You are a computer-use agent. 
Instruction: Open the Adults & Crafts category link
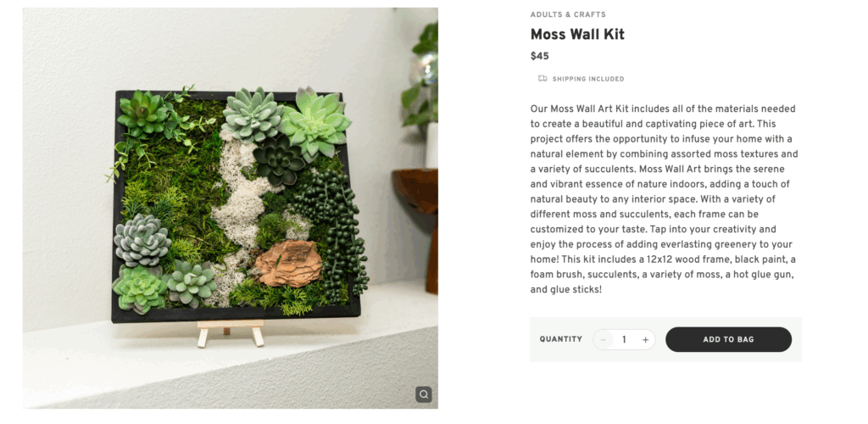[x=568, y=14]
